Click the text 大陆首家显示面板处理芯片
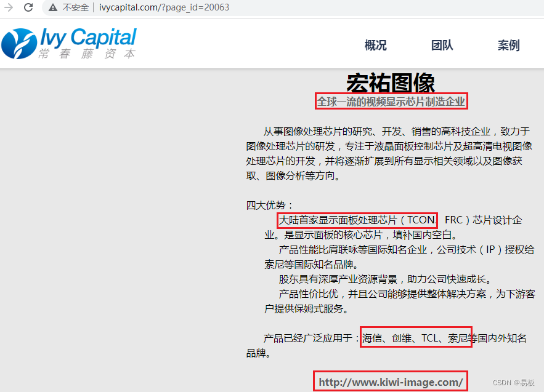Image resolution: width=544 pixels, height=392 pixels. (338, 220)
